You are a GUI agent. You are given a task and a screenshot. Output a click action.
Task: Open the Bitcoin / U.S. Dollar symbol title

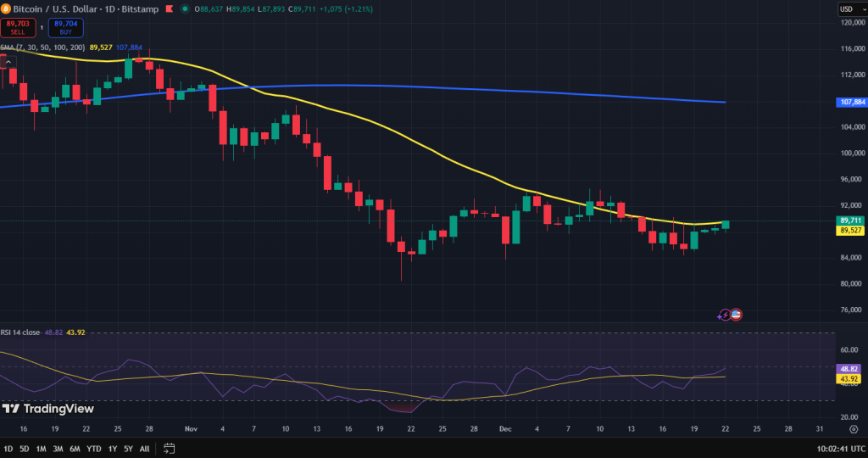coord(86,8)
